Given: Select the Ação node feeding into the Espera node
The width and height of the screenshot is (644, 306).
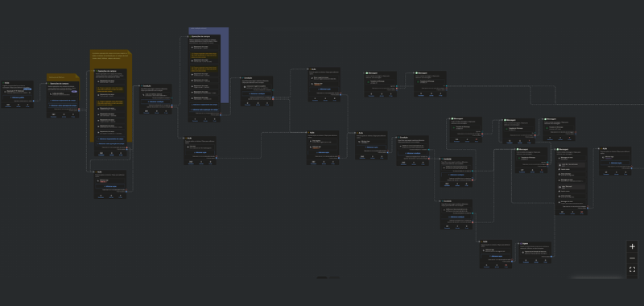Looking at the screenshot, I should pyautogui.click(x=496, y=254).
